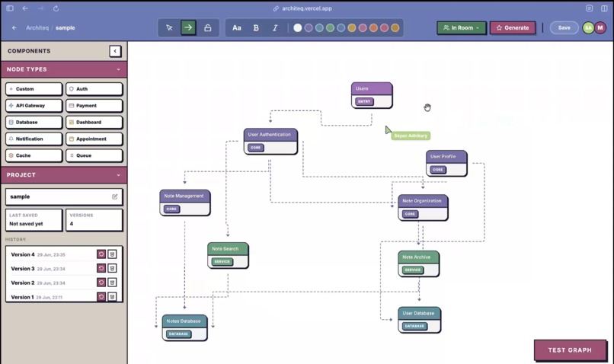Add an API Gateway node
This screenshot has width=614, height=364.
(34, 106)
